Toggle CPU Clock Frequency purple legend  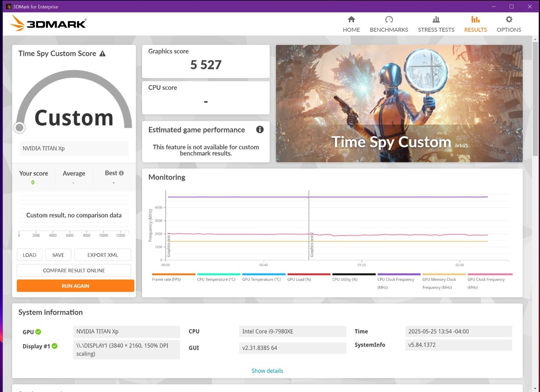point(399,274)
